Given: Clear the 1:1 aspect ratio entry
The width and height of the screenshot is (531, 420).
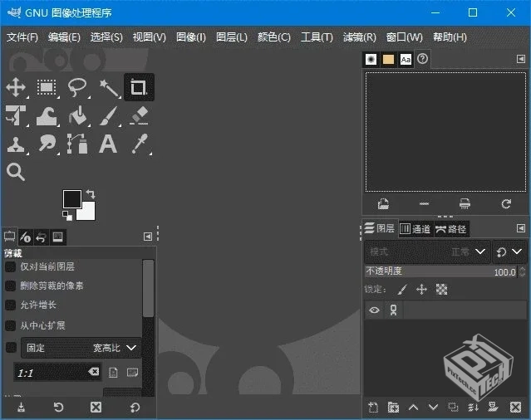Looking at the screenshot, I should pos(94,372).
